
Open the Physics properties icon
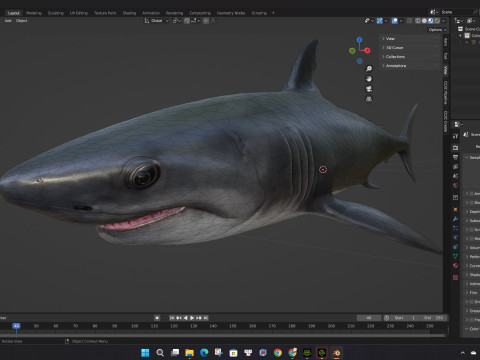click(x=455, y=238)
